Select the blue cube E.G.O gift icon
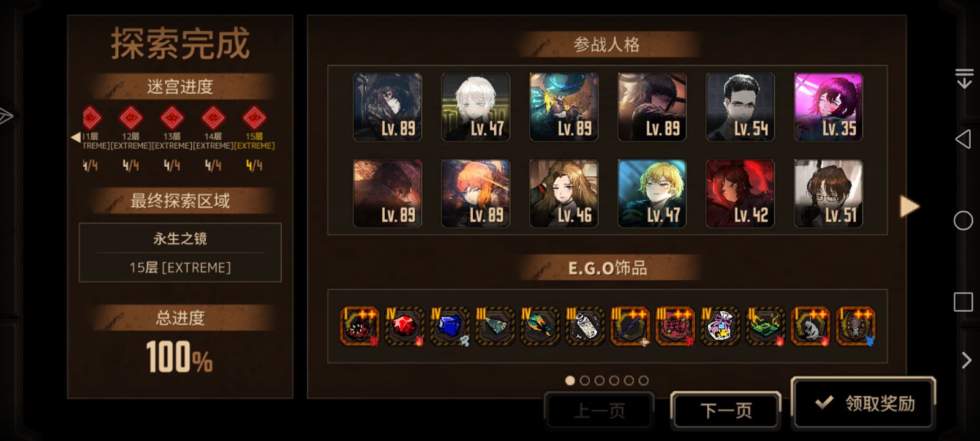The height and width of the screenshot is (441, 980). [x=450, y=326]
